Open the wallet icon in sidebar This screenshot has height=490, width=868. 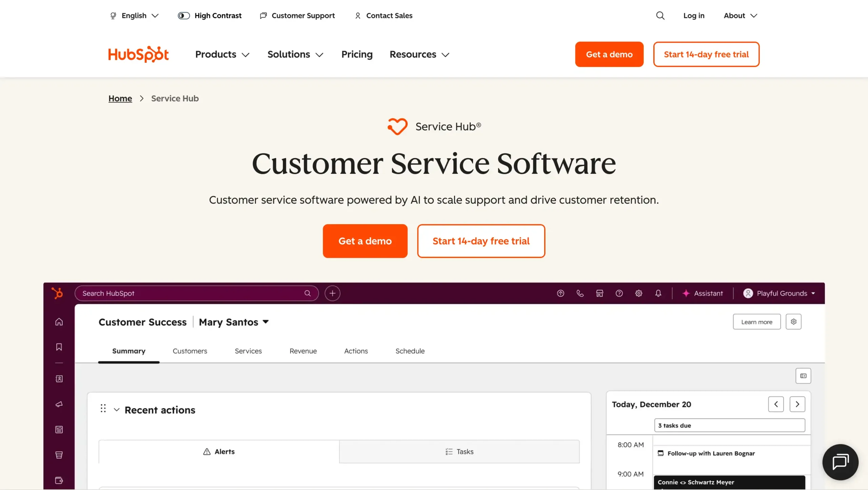point(59,480)
